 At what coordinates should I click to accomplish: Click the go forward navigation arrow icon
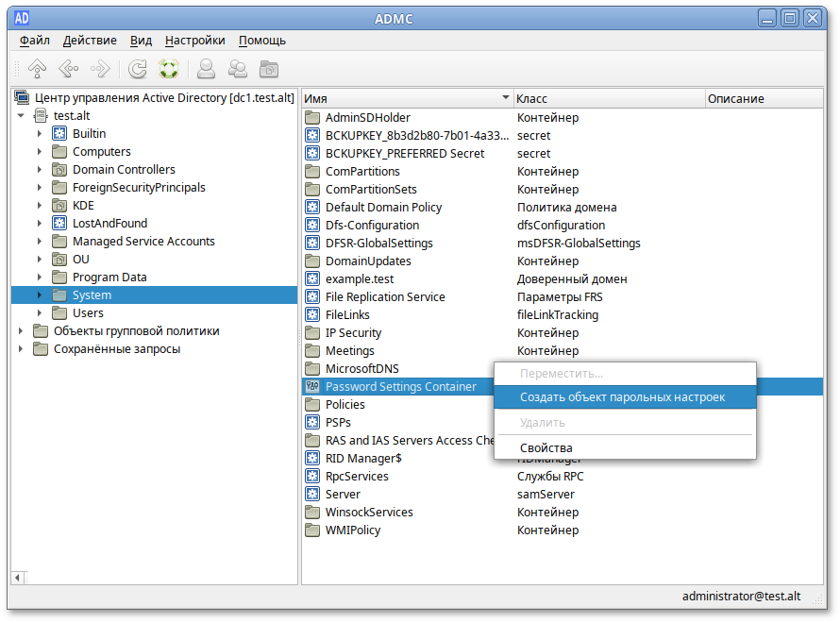100,68
